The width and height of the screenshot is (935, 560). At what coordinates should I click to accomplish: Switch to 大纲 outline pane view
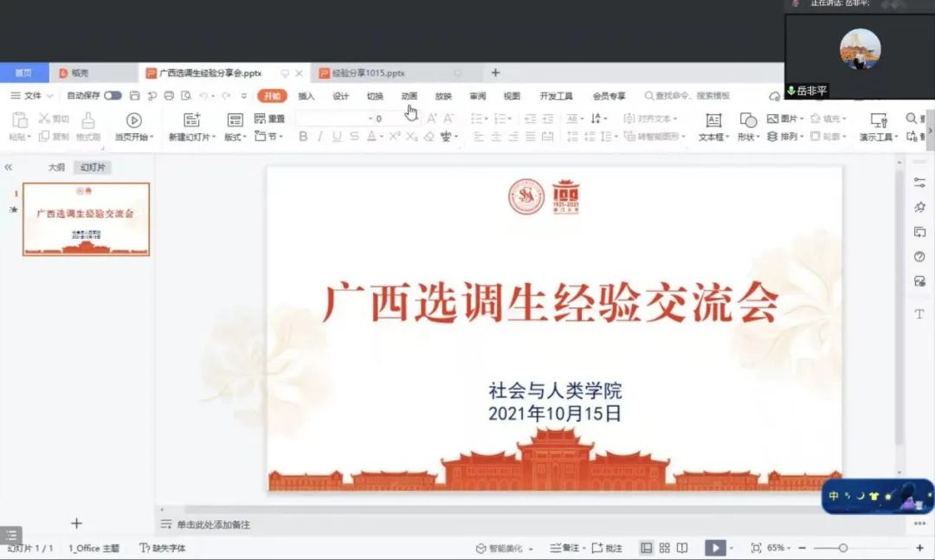pos(56,167)
